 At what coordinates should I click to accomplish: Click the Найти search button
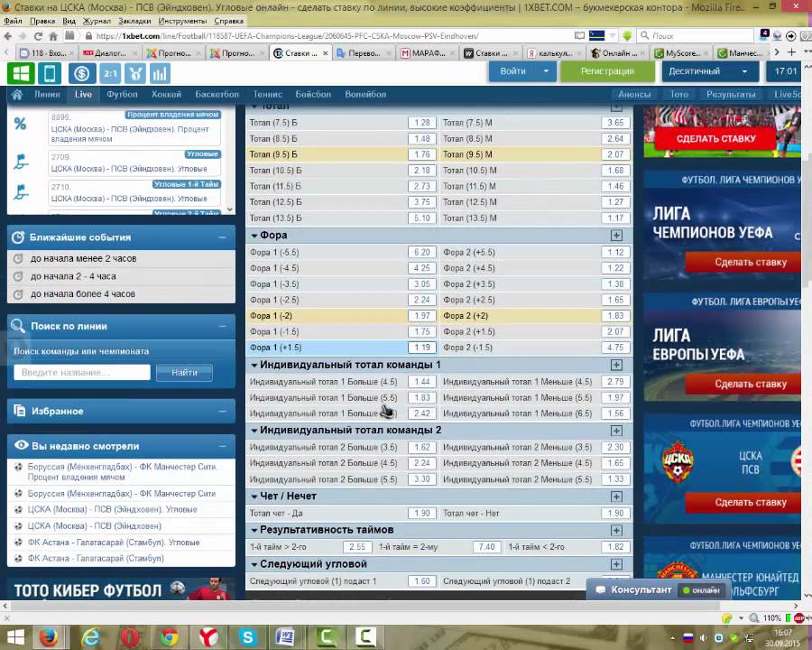[184, 372]
